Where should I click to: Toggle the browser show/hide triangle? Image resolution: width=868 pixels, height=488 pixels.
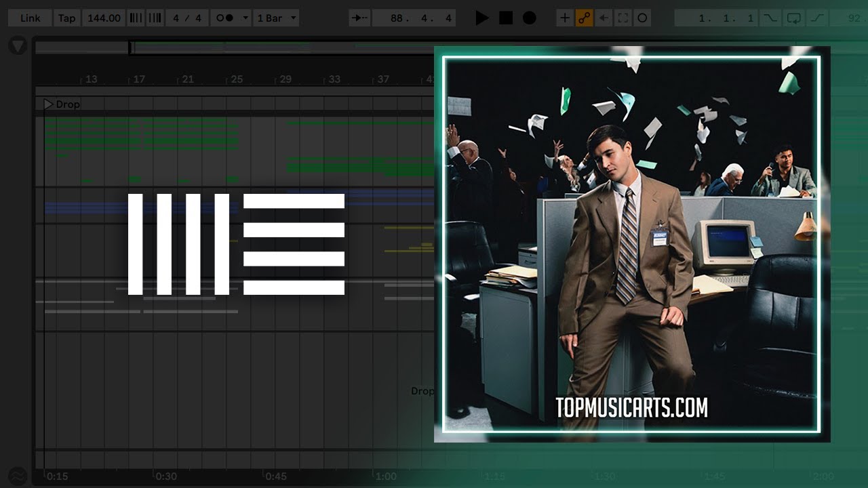click(18, 46)
